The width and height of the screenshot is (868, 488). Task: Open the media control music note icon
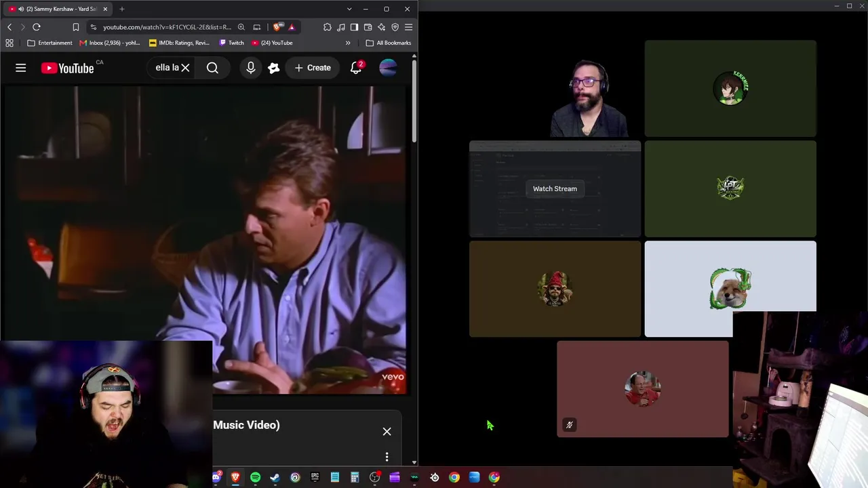341,27
